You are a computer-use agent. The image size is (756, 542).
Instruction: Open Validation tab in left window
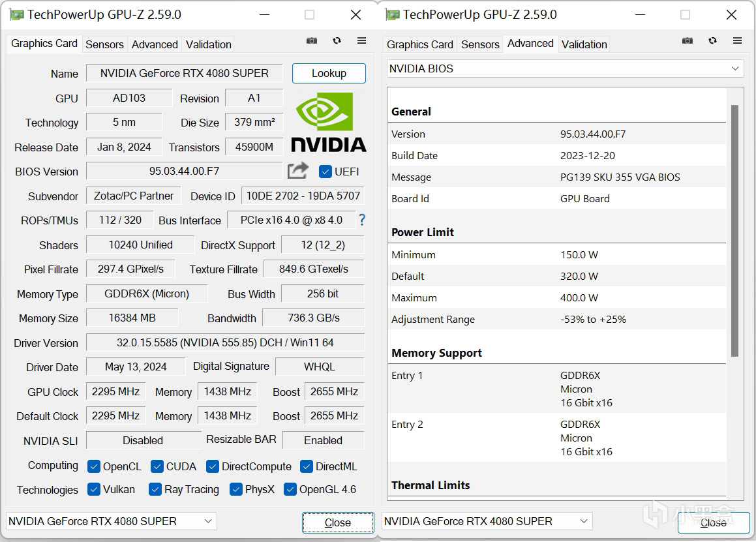coord(209,44)
